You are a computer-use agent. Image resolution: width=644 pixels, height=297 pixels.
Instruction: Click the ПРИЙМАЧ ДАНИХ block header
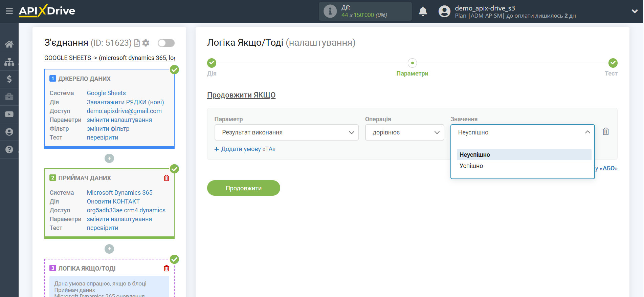point(85,178)
